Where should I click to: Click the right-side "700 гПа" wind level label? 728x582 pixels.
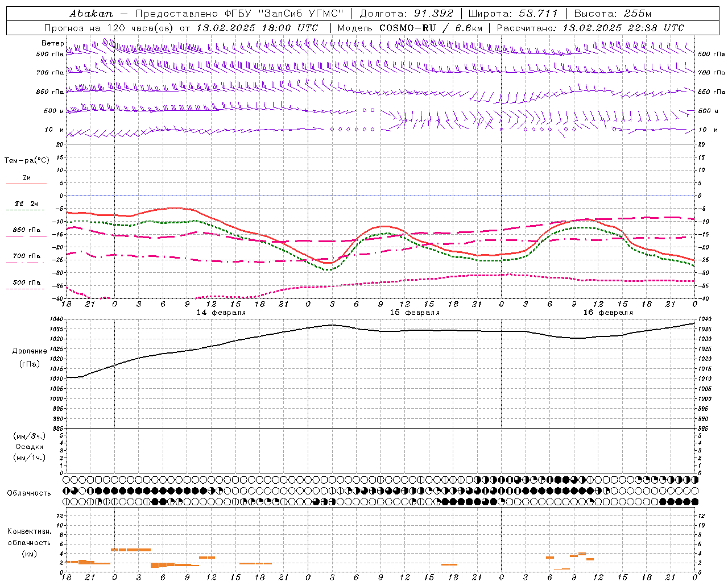click(x=712, y=73)
